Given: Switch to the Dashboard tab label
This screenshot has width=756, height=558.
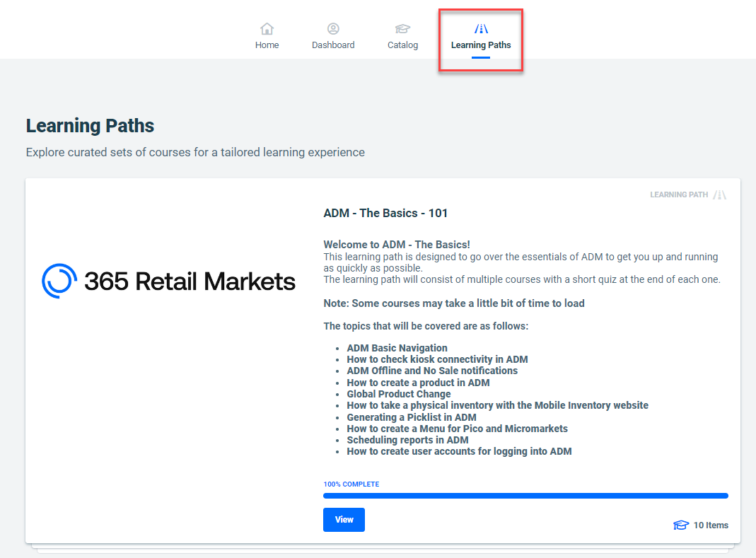Looking at the screenshot, I should point(333,45).
